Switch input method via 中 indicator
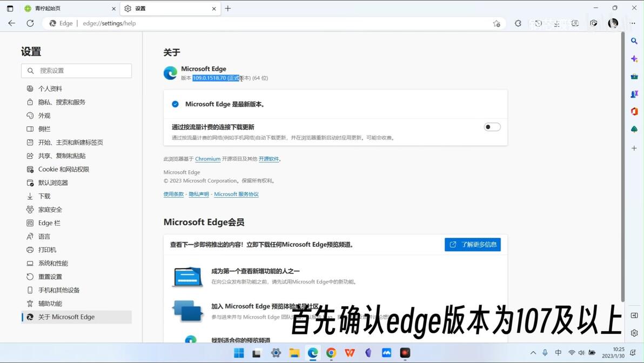The width and height of the screenshot is (644, 363). click(558, 353)
